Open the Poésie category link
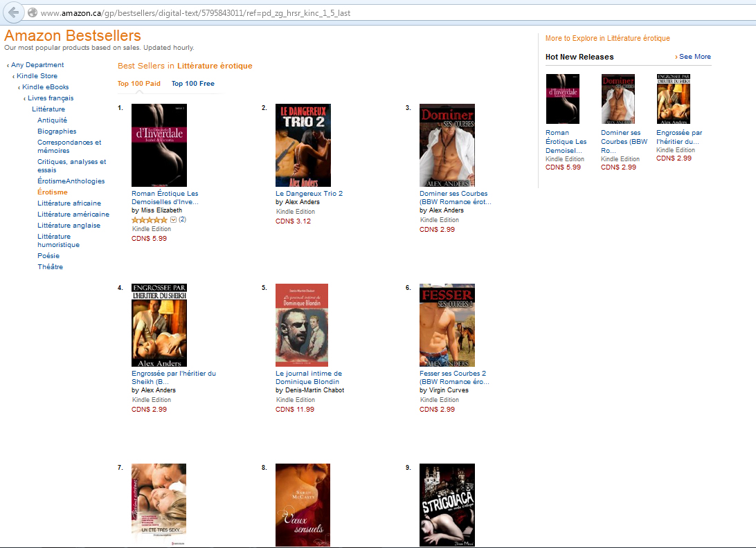 click(x=48, y=255)
